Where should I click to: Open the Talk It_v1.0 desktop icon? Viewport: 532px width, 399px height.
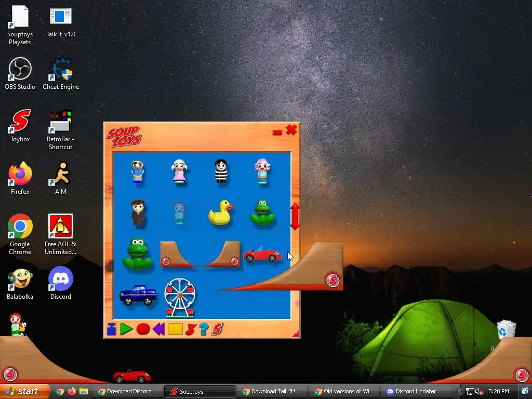pos(61,22)
